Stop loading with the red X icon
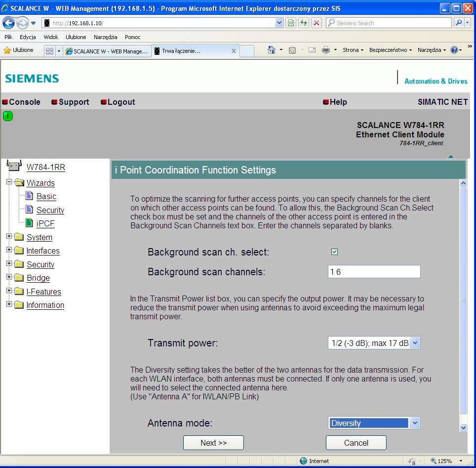The width and height of the screenshot is (476, 468). 317,23
